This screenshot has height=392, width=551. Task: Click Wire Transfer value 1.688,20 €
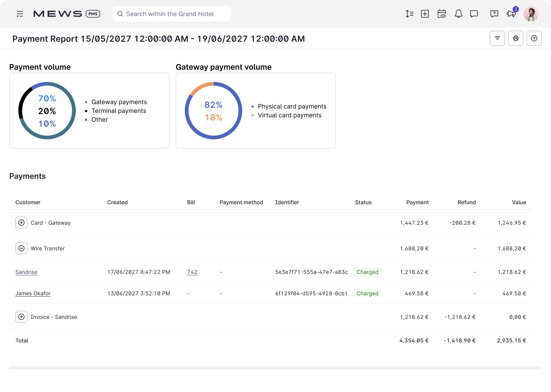(x=512, y=248)
